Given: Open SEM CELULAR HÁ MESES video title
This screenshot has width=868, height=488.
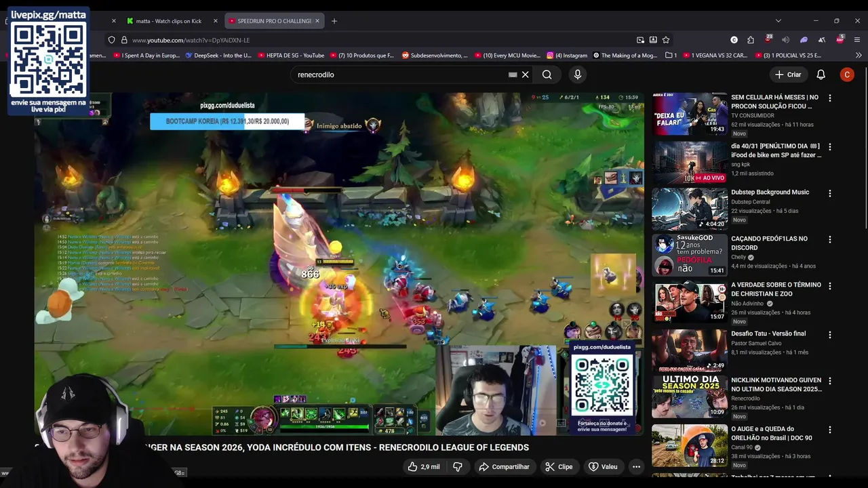Looking at the screenshot, I should (x=774, y=102).
